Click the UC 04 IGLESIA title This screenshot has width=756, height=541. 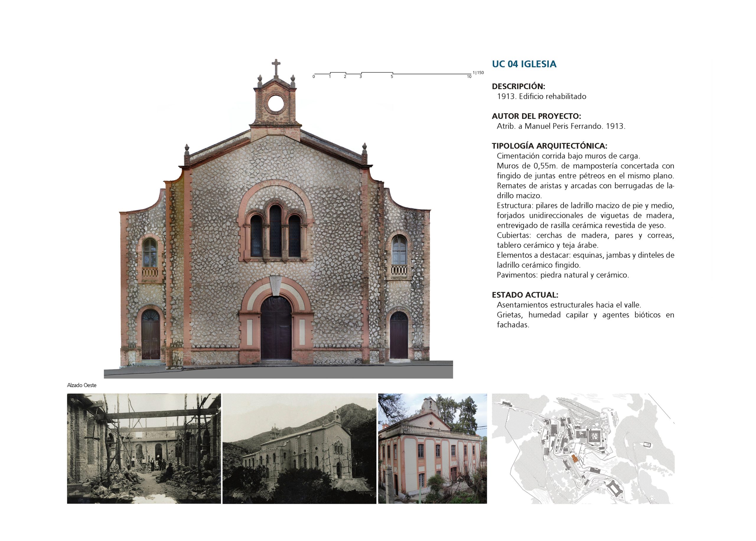tap(524, 64)
